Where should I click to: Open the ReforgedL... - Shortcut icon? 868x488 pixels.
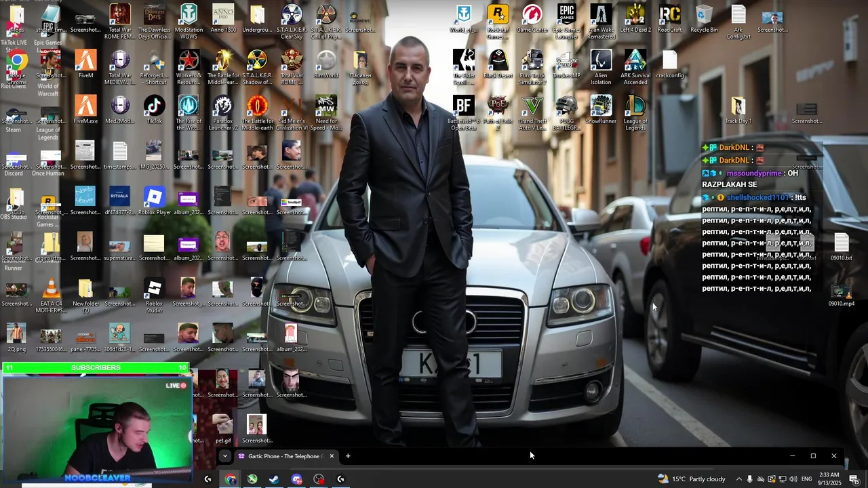(x=154, y=68)
